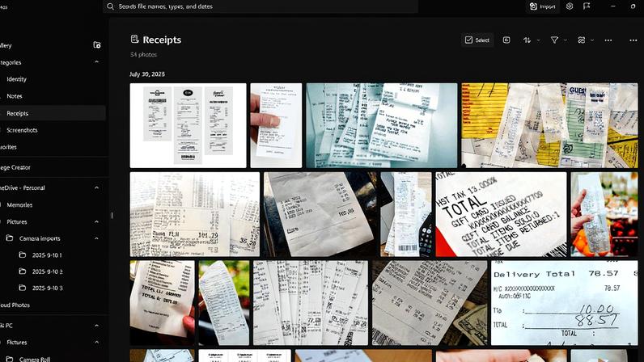Open the hand holding receipt thumbnail in first row
Image resolution: width=644 pixels, height=362 pixels.
(x=276, y=125)
